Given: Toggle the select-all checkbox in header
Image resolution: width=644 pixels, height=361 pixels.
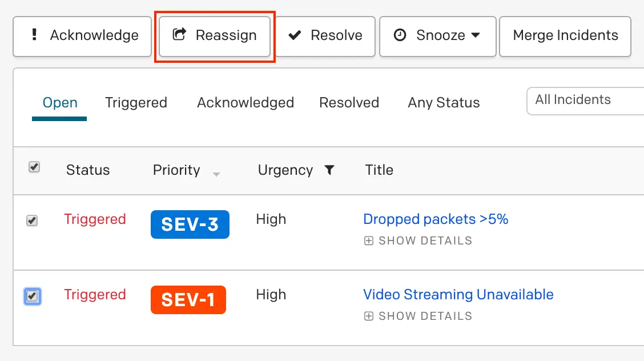Looking at the screenshot, I should coord(34,167).
